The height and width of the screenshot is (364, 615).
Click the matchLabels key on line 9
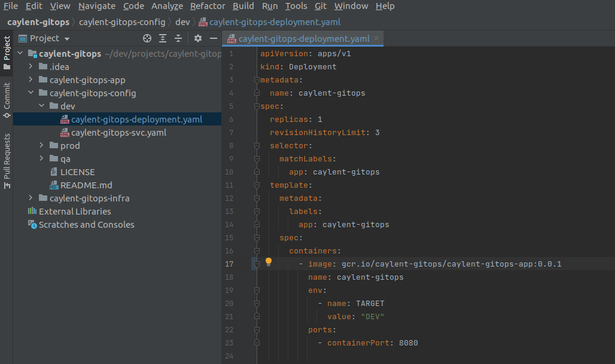pos(306,159)
